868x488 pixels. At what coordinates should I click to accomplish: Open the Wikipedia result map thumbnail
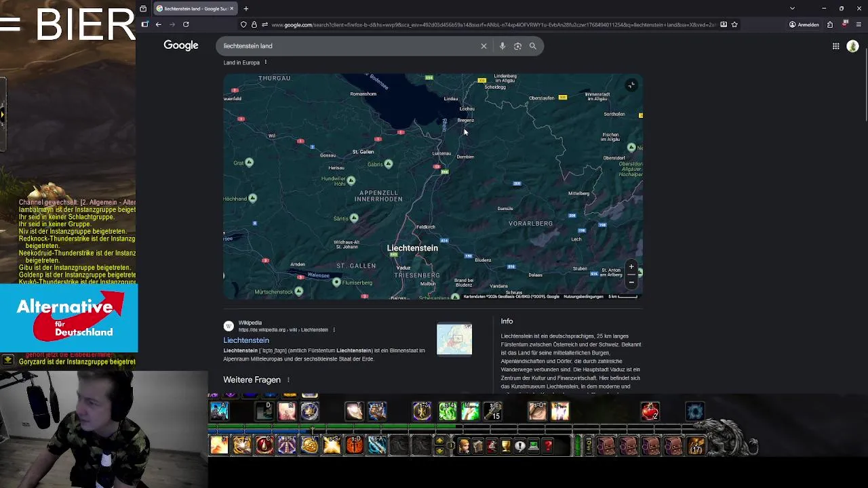tap(454, 340)
